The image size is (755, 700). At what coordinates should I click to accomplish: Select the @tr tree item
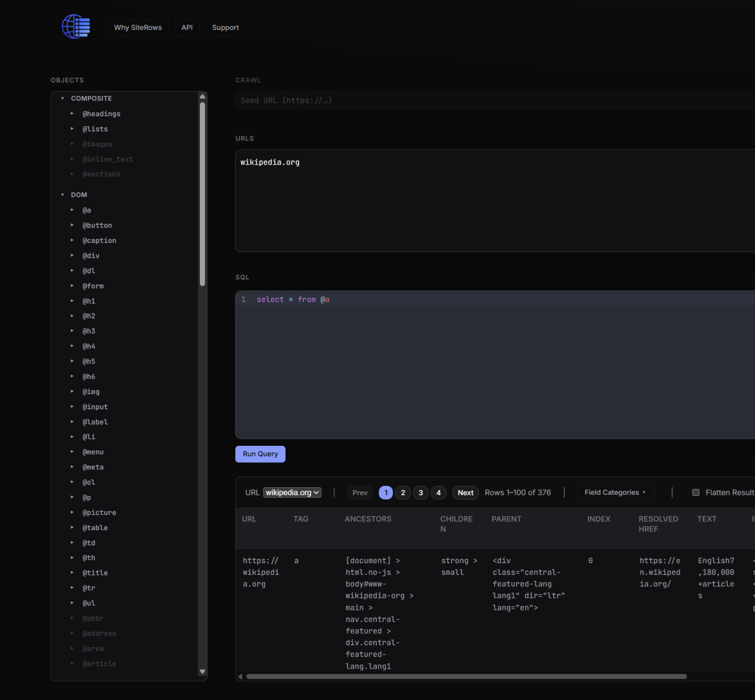(x=88, y=588)
